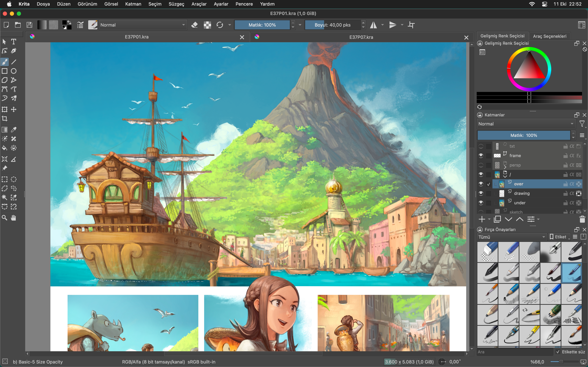Select the Zoom magnifier tool
Image resolution: width=588 pixels, height=367 pixels.
pos(5,218)
